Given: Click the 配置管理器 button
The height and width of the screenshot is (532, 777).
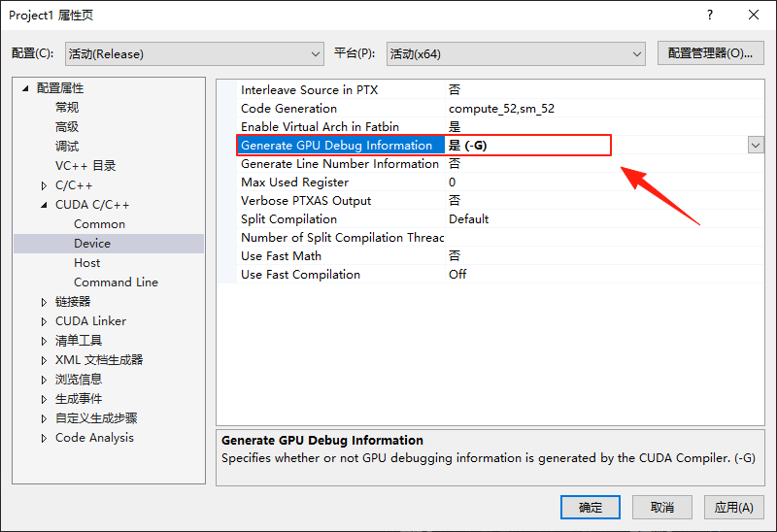Looking at the screenshot, I should point(710,54).
